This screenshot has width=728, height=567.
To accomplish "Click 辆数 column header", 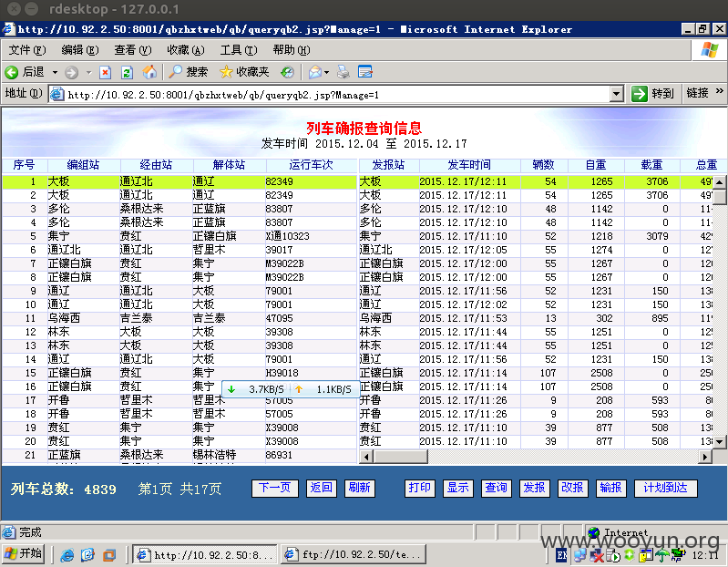I will 544,165.
